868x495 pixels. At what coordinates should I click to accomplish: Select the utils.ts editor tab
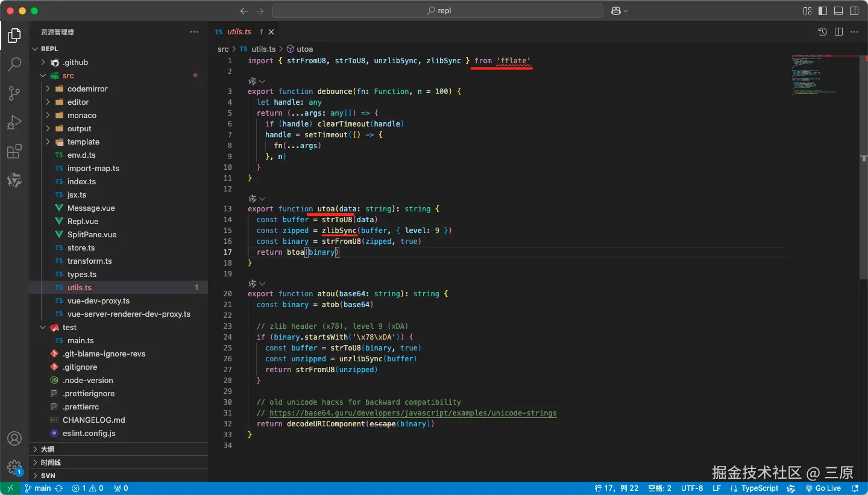[239, 32]
